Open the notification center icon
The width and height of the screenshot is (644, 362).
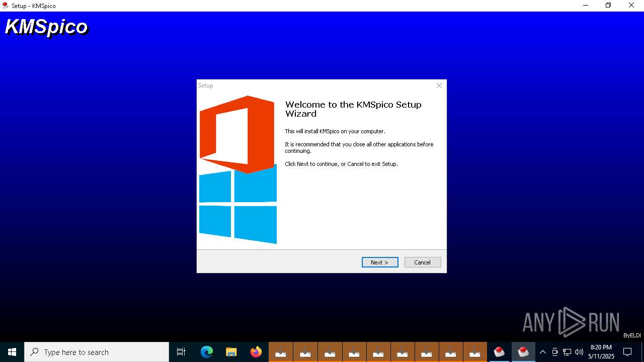click(x=627, y=352)
